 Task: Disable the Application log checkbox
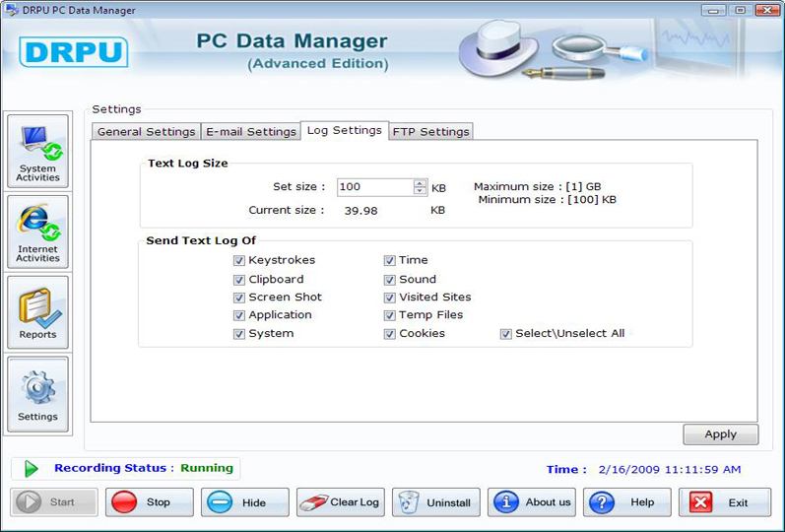[238, 315]
